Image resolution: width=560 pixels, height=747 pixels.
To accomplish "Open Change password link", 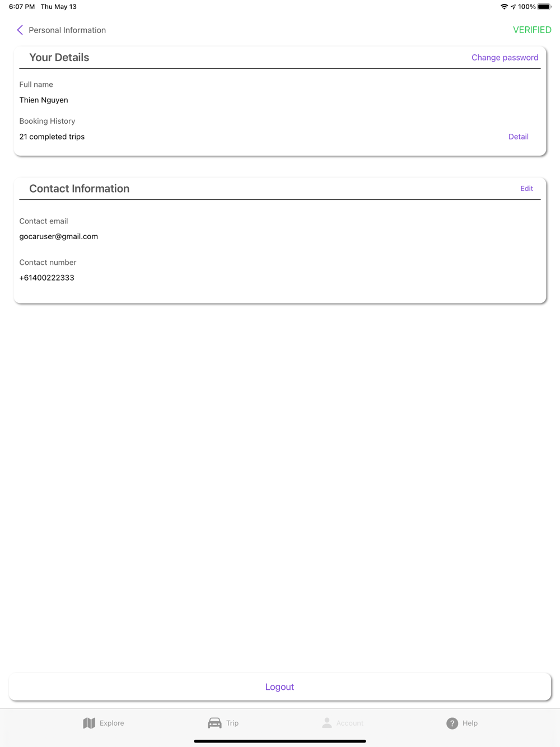I will click(x=505, y=58).
